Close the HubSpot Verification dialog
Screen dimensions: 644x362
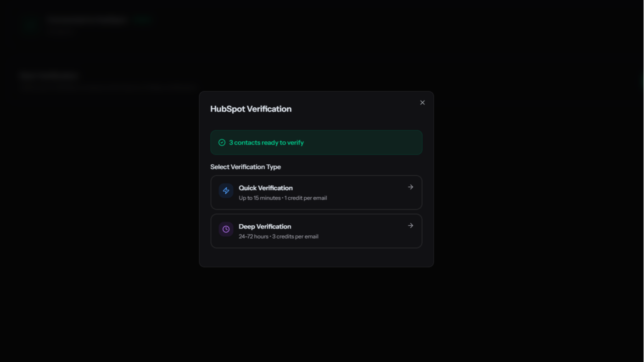422,102
